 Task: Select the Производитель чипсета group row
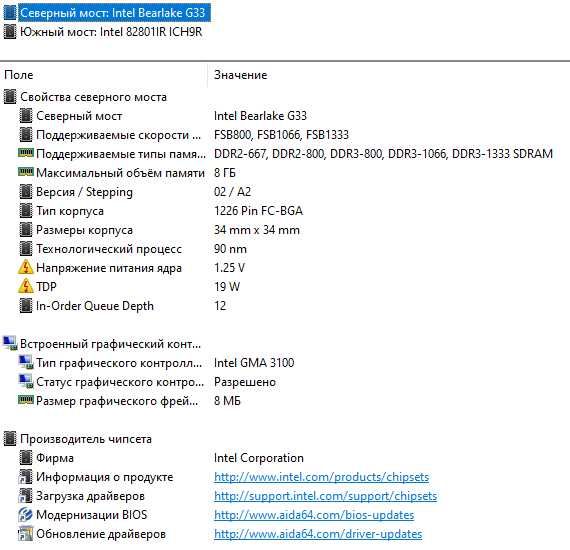pyautogui.click(x=86, y=439)
